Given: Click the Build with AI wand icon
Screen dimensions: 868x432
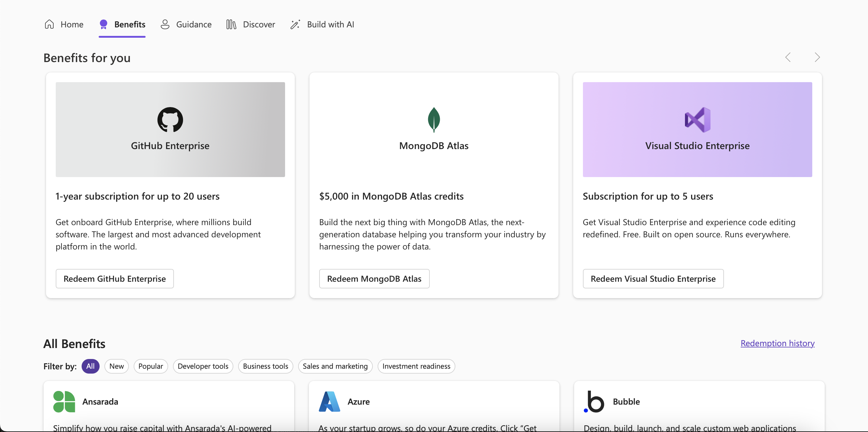Looking at the screenshot, I should point(295,24).
